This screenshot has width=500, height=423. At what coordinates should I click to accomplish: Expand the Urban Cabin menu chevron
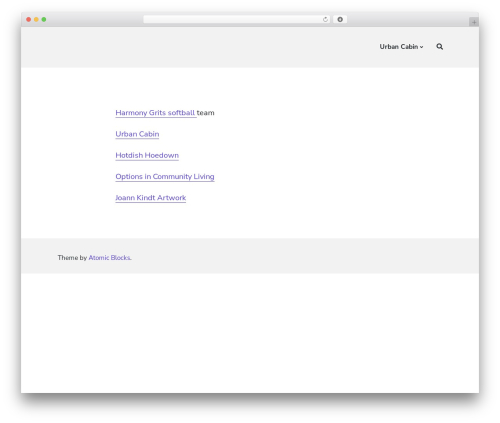[x=422, y=47]
